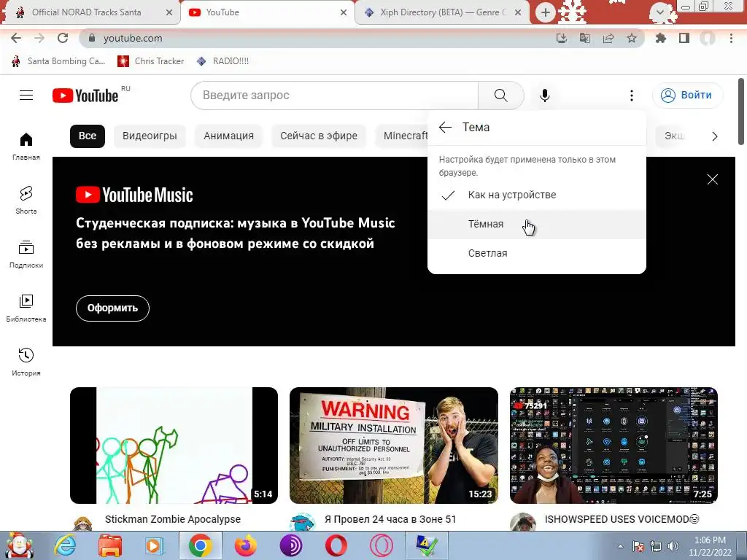Select the Все category chip
Screen dimensions: 747x560
pos(88,136)
